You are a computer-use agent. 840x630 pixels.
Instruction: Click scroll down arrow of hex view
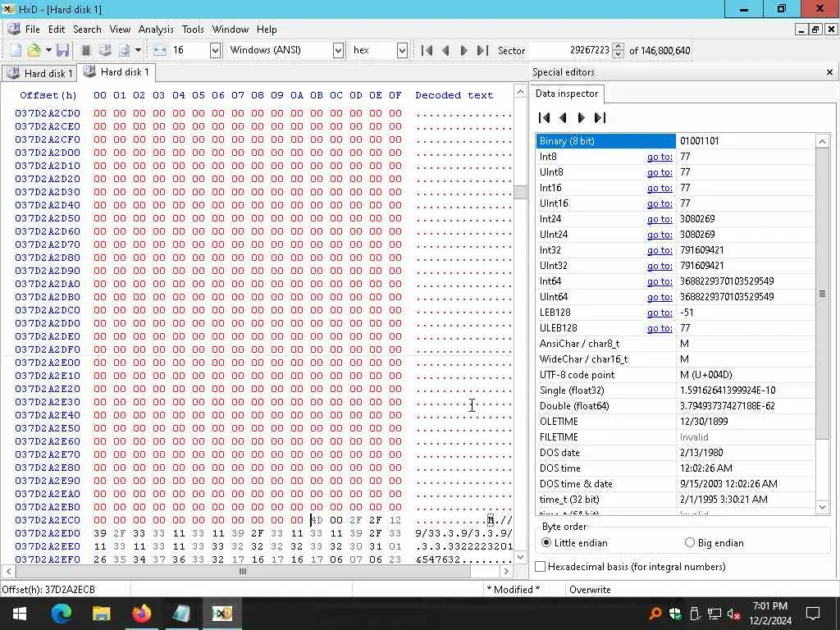pos(519,558)
